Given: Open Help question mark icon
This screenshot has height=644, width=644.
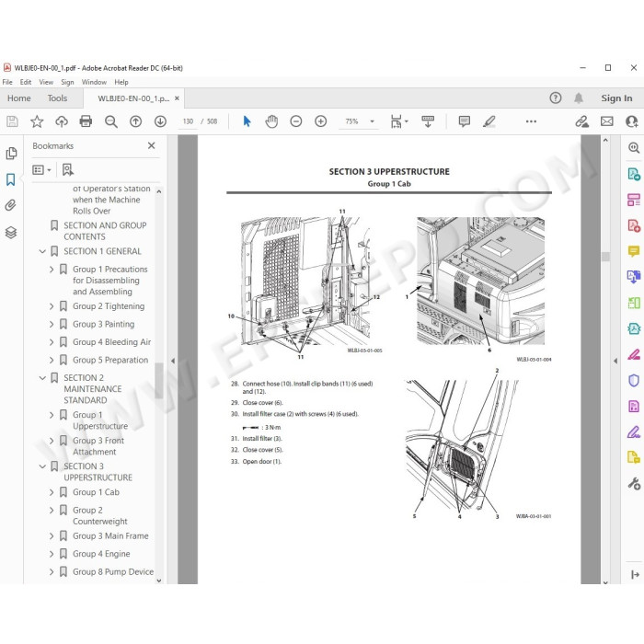Looking at the screenshot, I should (556, 98).
